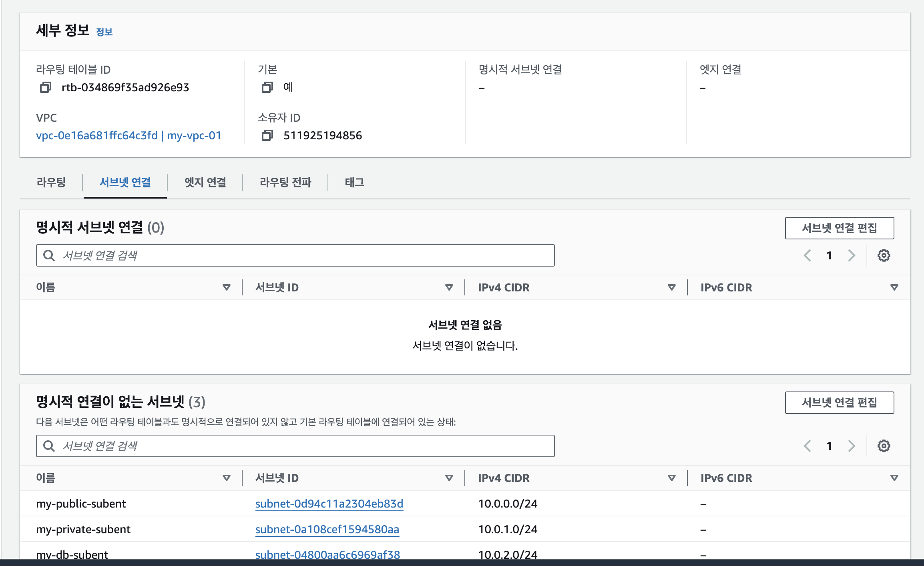The image size is (924, 566).
Task: Open settings gear for subnets without explicit associations
Action: (x=884, y=446)
